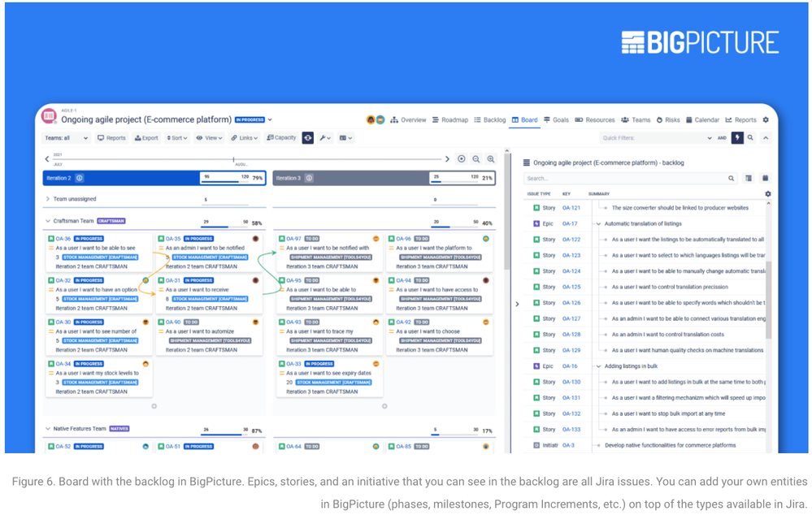Collapse the Craftsman Team swimlane
The height and width of the screenshot is (515, 812).
(x=48, y=221)
